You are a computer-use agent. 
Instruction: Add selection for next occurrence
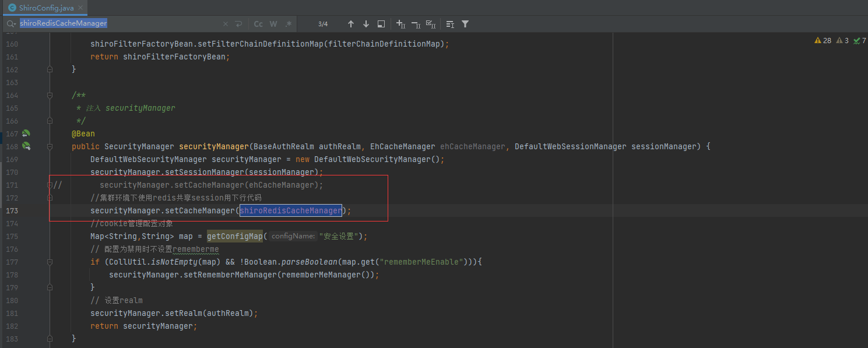(x=400, y=24)
